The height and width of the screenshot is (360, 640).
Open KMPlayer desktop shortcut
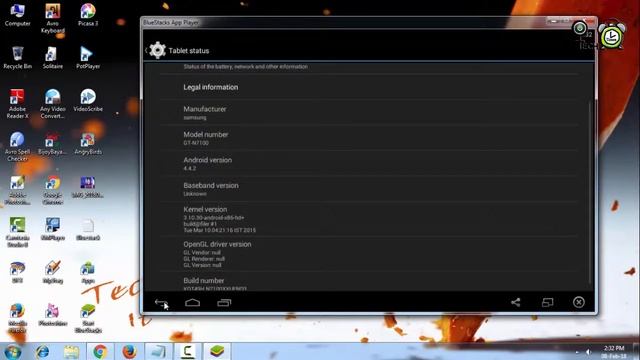point(53,229)
